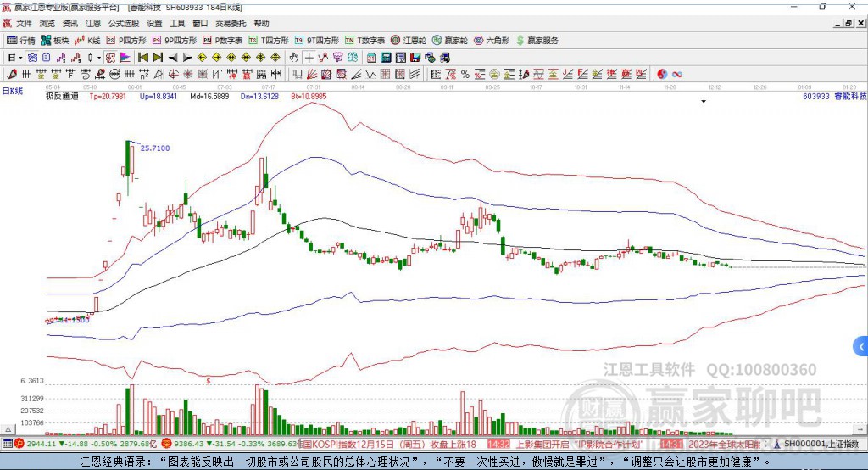Launch the 江恩轮 Gann wheel

coord(409,41)
